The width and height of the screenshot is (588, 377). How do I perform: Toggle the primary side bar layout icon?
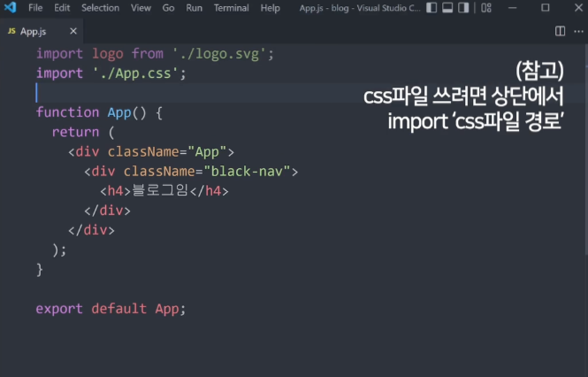tap(431, 7)
